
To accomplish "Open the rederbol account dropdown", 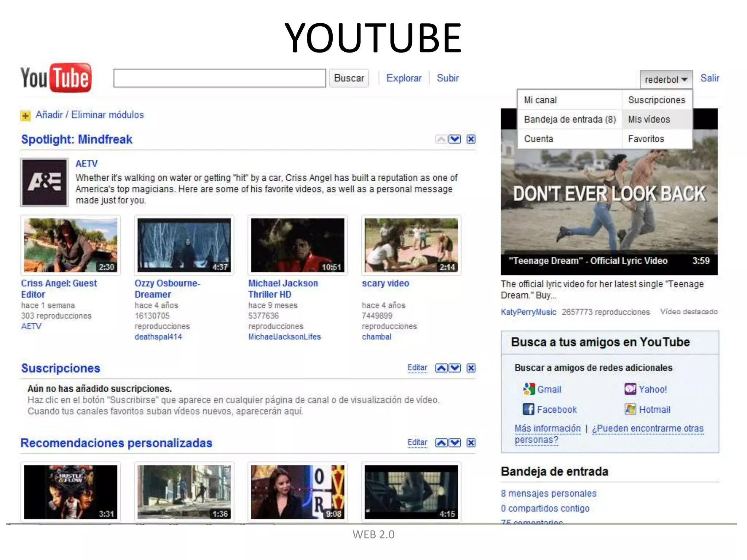I will pos(666,79).
